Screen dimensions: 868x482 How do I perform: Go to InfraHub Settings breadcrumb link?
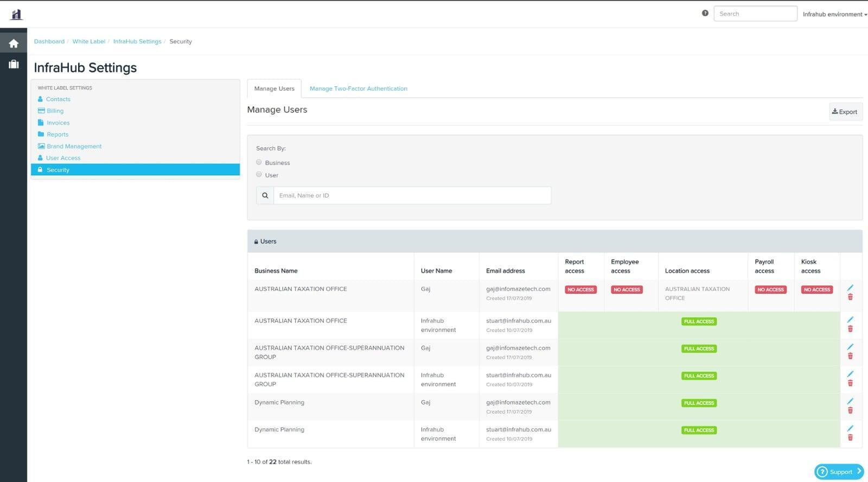(137, 41)
